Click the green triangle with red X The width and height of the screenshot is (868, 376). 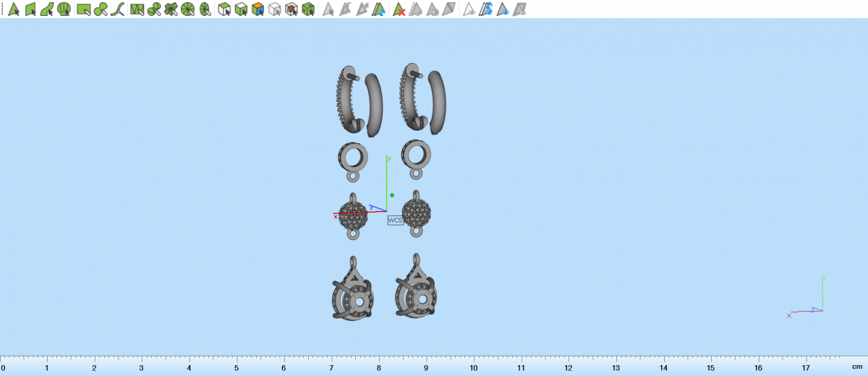click(x=399, y=9)
